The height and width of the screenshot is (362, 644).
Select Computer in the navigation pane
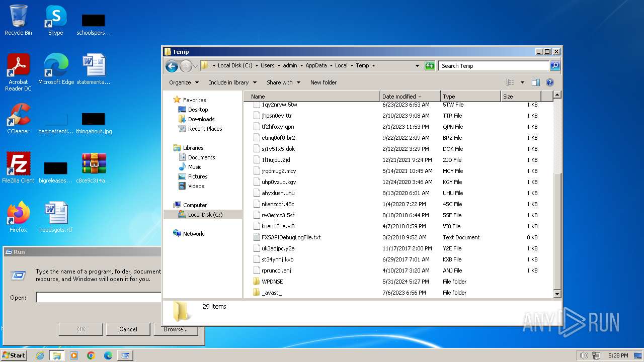click(195, 205)
